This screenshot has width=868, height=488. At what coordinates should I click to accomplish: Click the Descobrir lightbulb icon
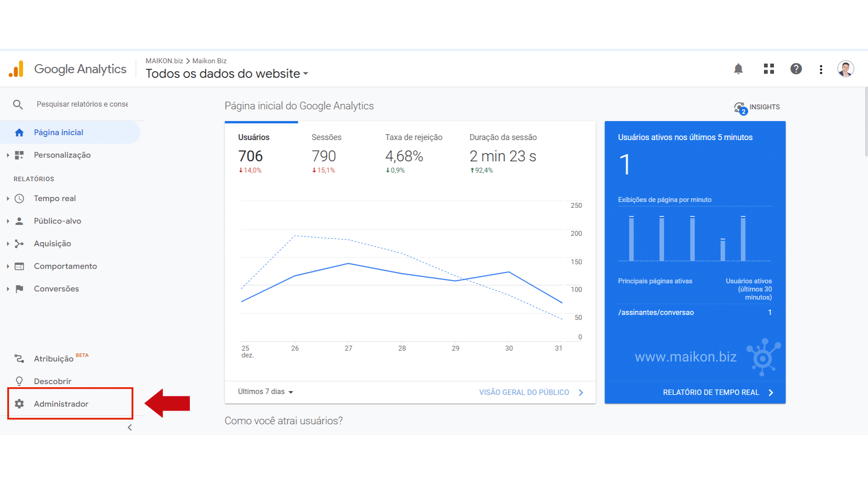[19, 381]
